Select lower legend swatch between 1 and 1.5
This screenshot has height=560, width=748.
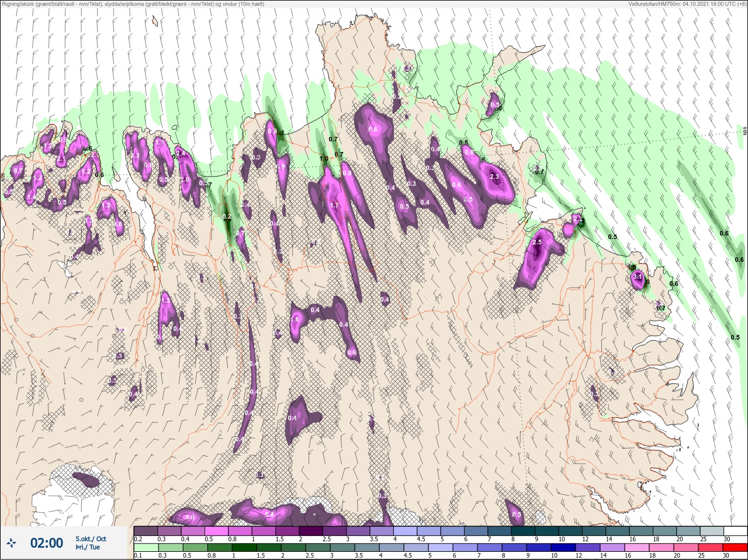(245, 548)
